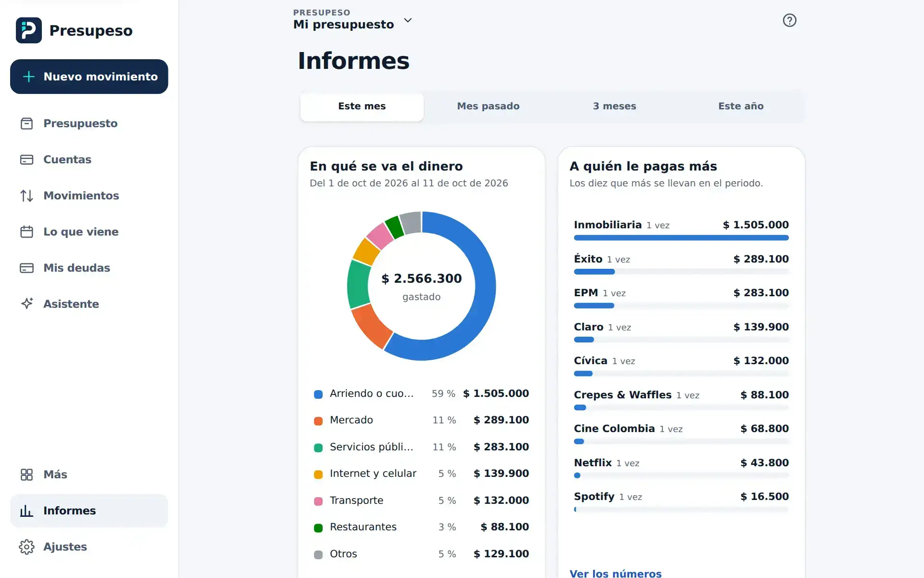
Task: Click the Mis deudas card icon
Action: [26, 268]
